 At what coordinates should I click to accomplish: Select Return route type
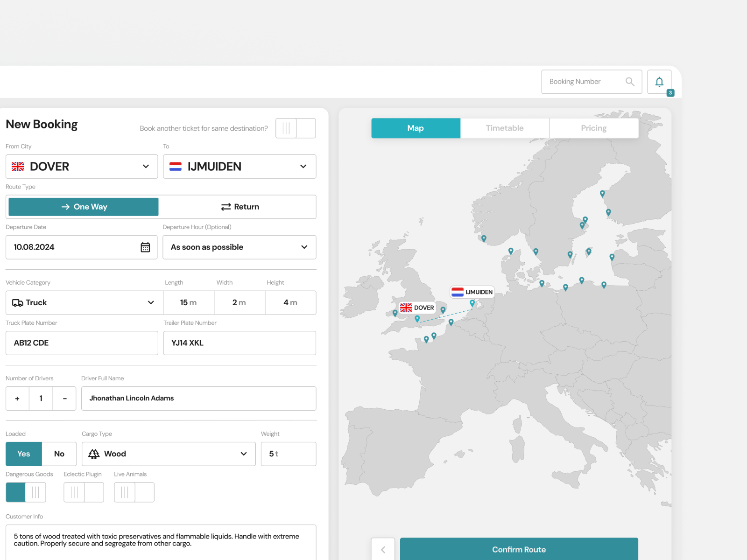pos(240,207)
